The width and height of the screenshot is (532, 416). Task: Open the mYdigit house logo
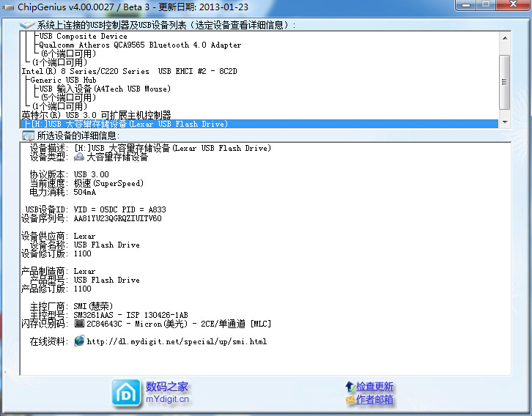click(x=126, y=393)
